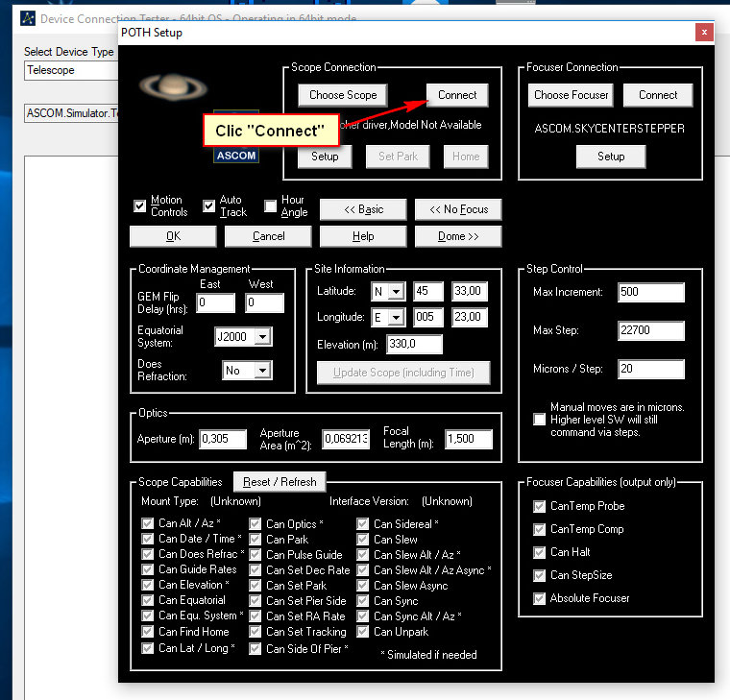Click the Home button
Viewport: 730px width, 700px height.
(466, 157)
